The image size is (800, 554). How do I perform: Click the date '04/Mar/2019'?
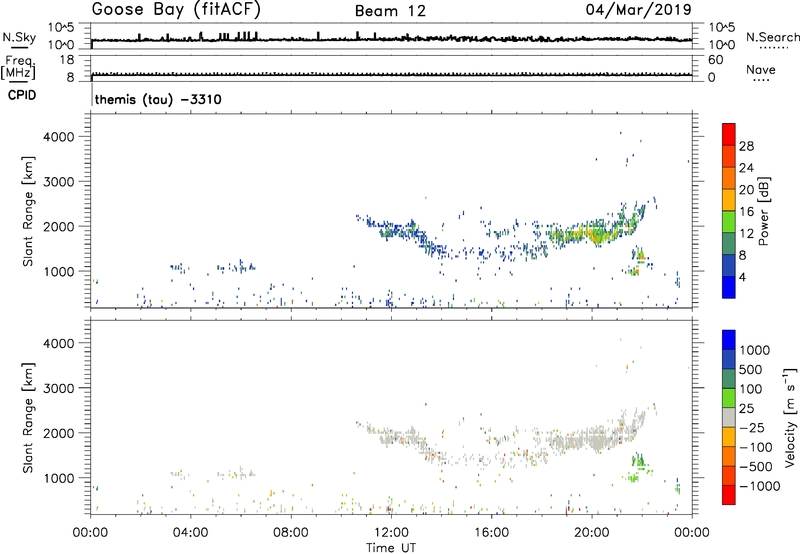[638, 9]
